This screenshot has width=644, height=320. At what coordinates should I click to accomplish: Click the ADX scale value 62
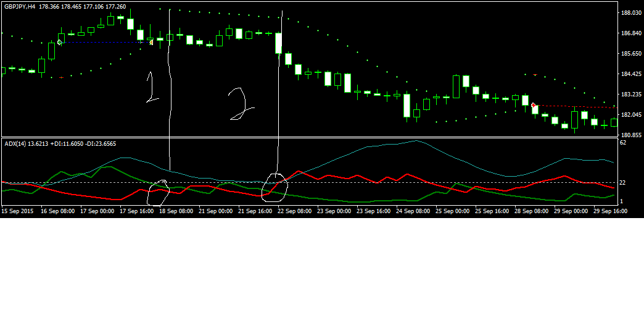point(623,143)
